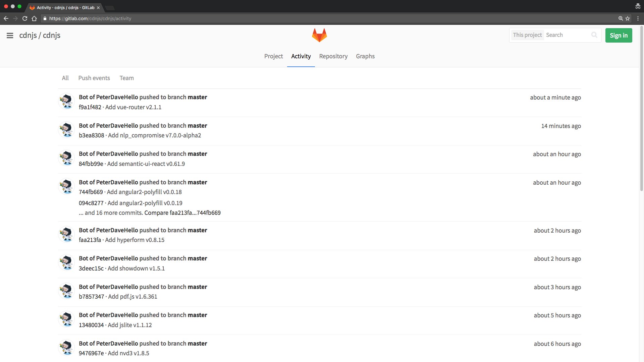Open the Graphs tab
This screenshot has height=362, width=644.
pos(365,56)
